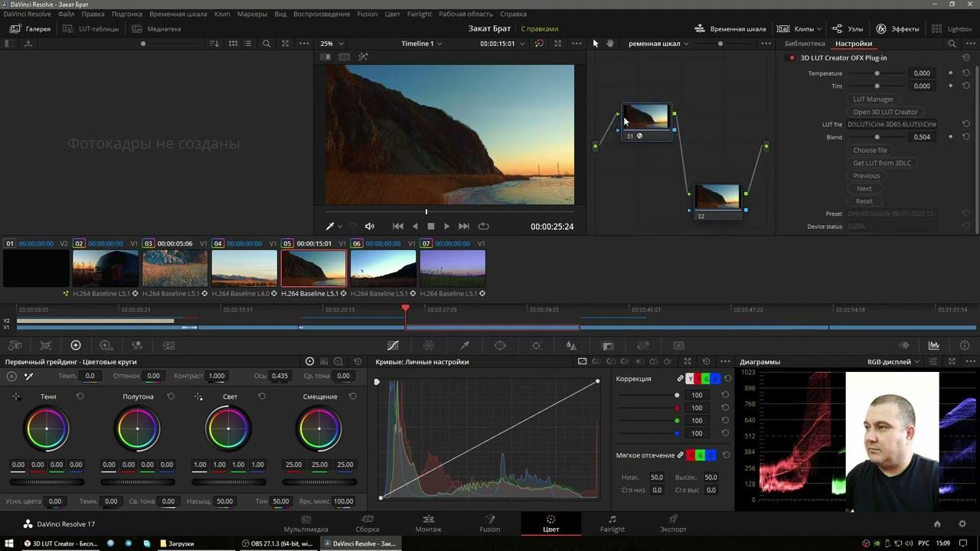
Task: Open the Fusion menu in menu bar
Action: click(x=367, y=14)
